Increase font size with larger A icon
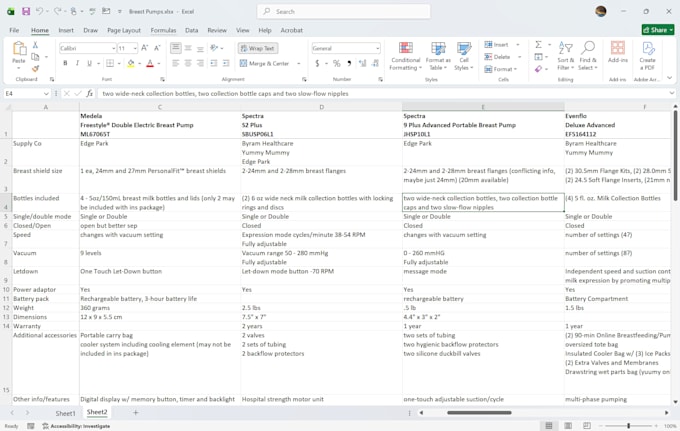Viewport: 680px width, 431px height. (x=144, y=48)
